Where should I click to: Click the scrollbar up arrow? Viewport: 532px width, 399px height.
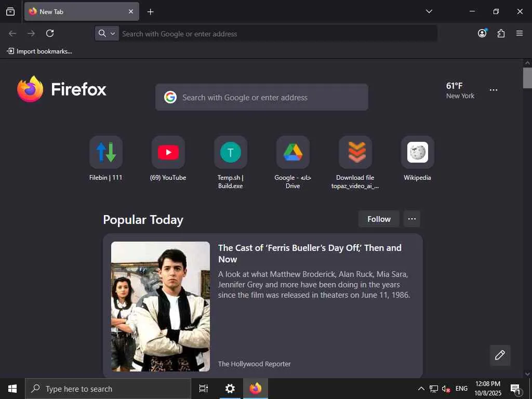[527, 63]
